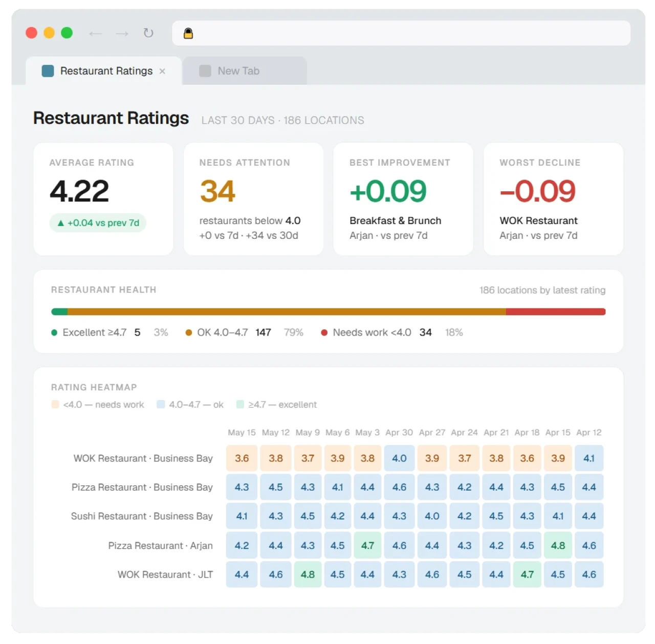
Task: Click Pizza Arjan May 3 cell 4.7
Action: [367, 545]
